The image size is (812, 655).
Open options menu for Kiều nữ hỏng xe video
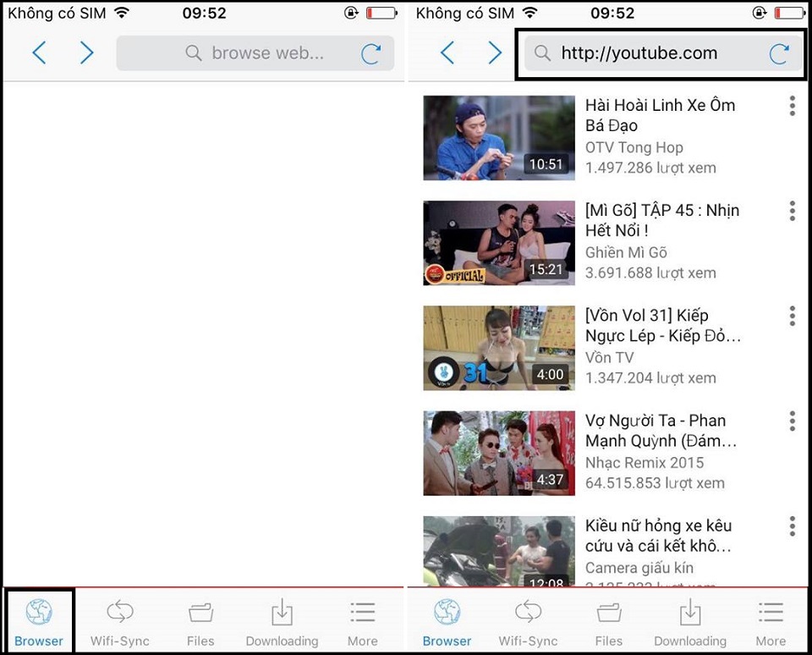(x=792, y=527)
